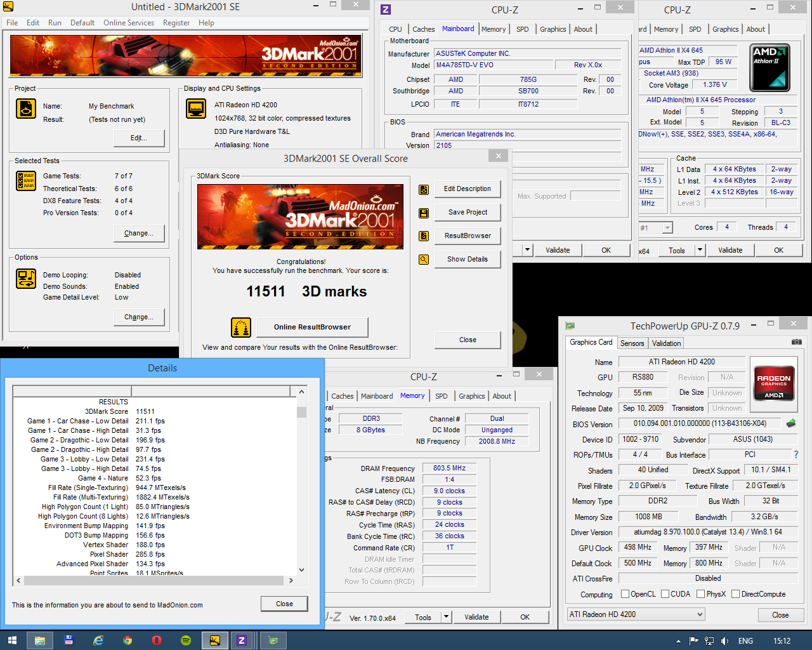Click the Bus Interface question mark icon
The image size is (812, 650).
pos(796,454)
